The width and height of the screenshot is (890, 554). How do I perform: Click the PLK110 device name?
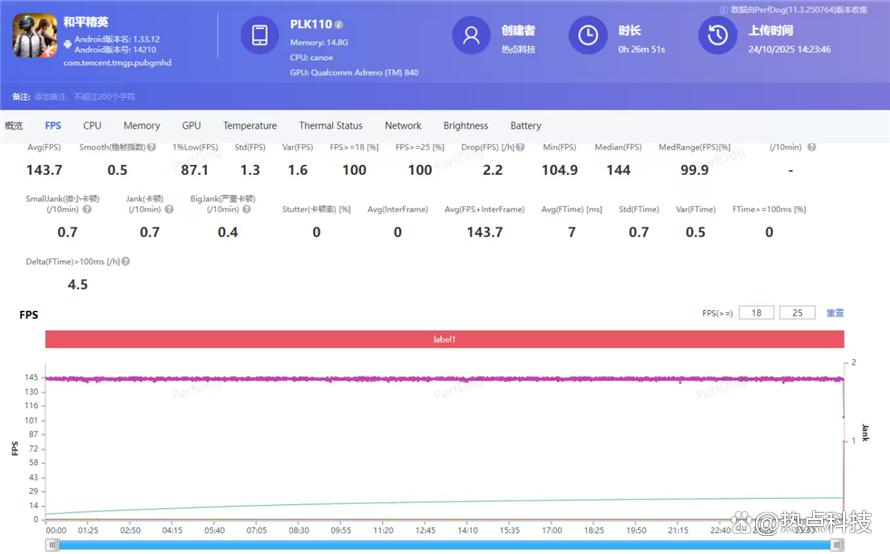[311, 24]
